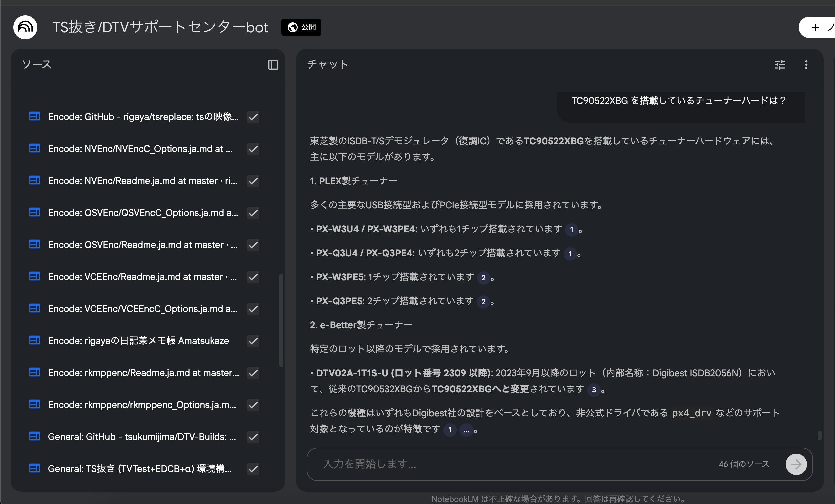Image resolution: width=835 pixels, height=504 pixels.
Task: Toggle rkmppenc/Readme.ja.md source checkbox
Action: click(x=253, y=373)
